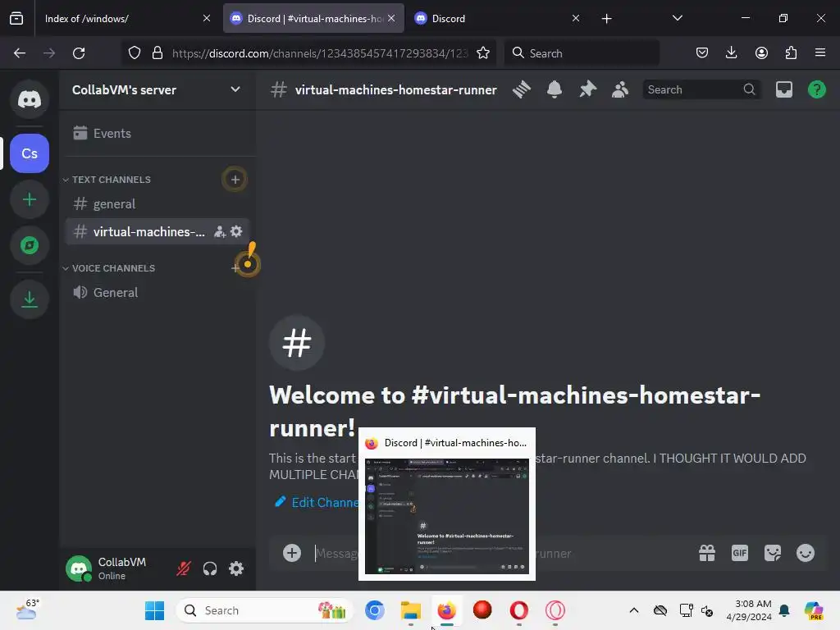This screenshot has height=630, width=840.
Task: Open the general text channel
Action: (157, 204)
